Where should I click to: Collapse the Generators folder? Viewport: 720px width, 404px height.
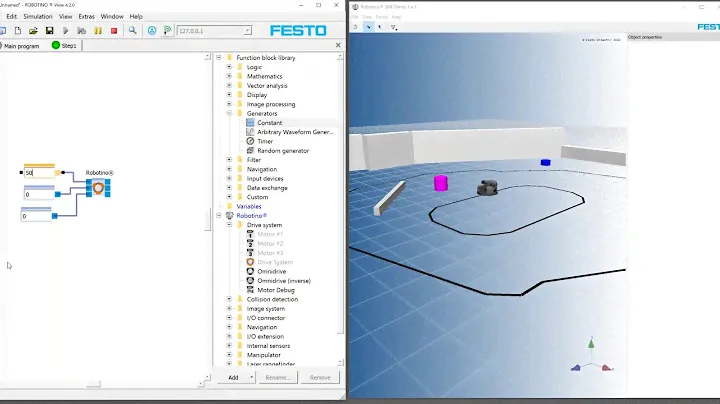229,114
